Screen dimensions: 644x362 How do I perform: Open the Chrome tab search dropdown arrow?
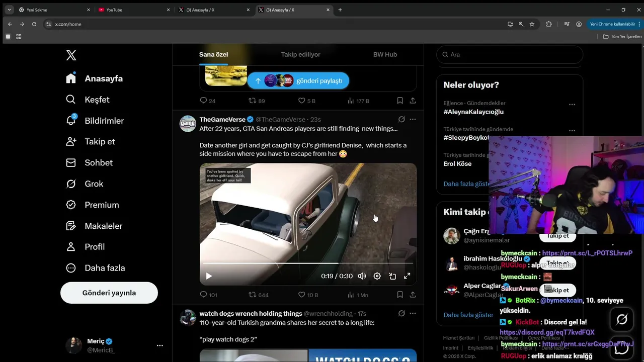(9, 10)
